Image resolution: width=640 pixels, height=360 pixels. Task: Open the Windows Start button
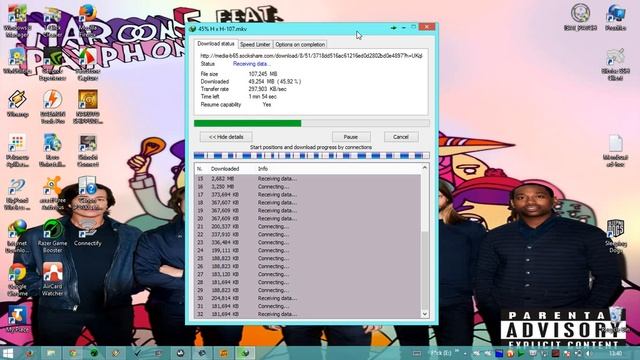8,353
